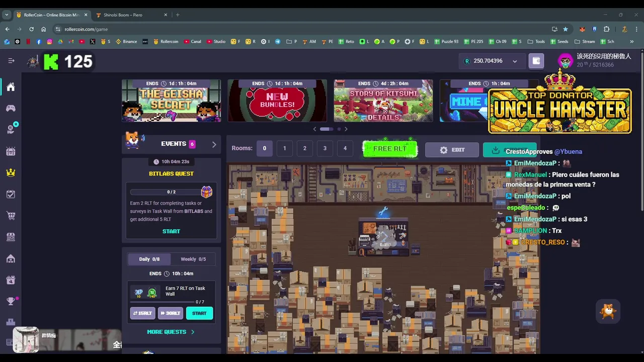
Task: Switch to the Shinobi Boom – Piero tab
Action: 131,15
